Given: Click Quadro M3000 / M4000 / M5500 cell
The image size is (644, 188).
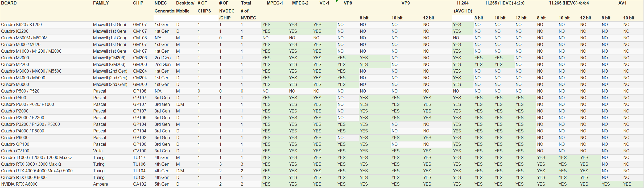Looking at the screenshot, I should point(31,71).
